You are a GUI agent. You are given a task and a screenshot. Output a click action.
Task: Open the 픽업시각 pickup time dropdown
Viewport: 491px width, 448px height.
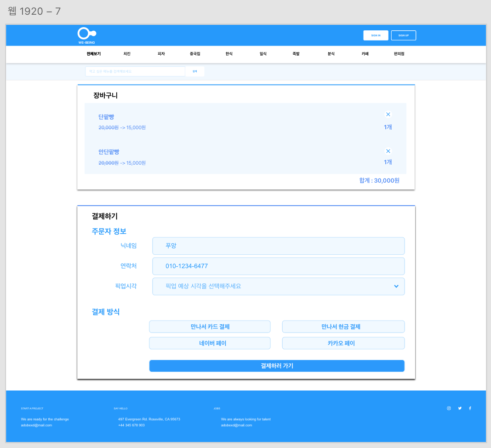point(278,286)
